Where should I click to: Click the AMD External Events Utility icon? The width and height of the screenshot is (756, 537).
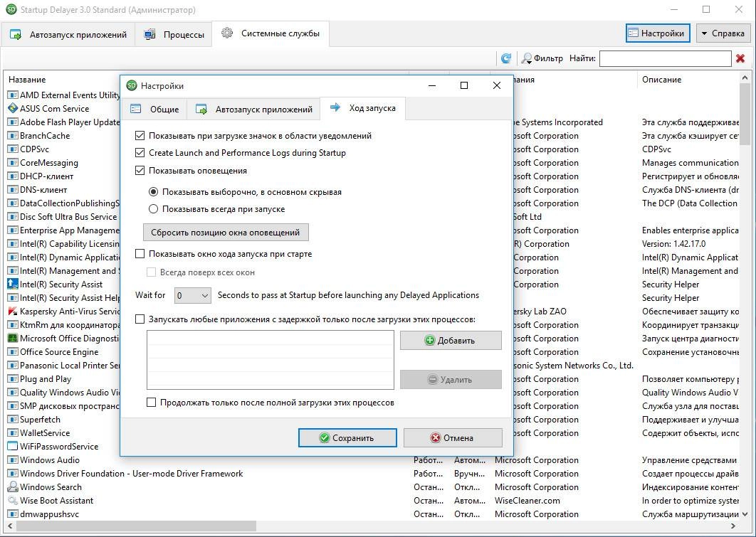coord(13,95)
